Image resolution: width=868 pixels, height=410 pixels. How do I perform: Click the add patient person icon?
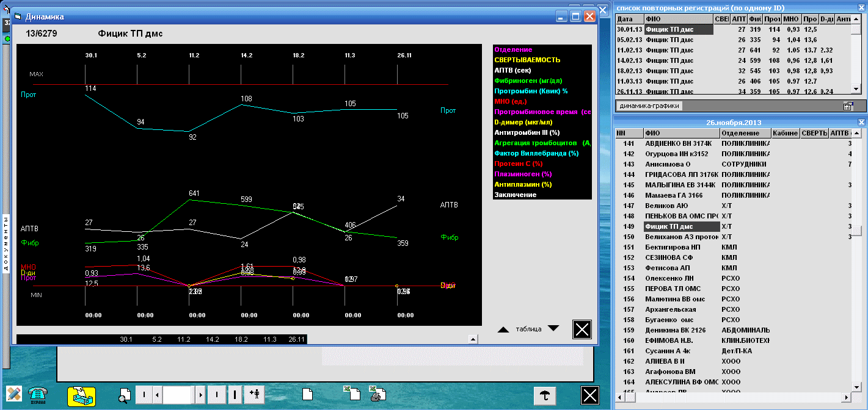pos(254,395)
